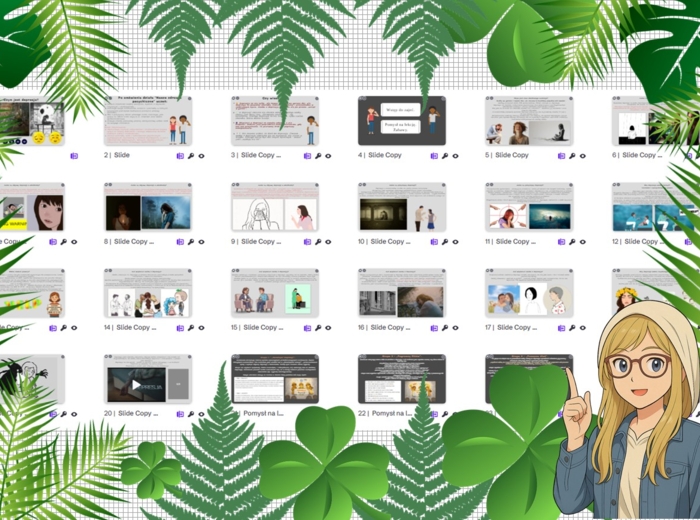Open the purple notes icon for slide 15
700x520 pixels.
[x=307, y=328]
